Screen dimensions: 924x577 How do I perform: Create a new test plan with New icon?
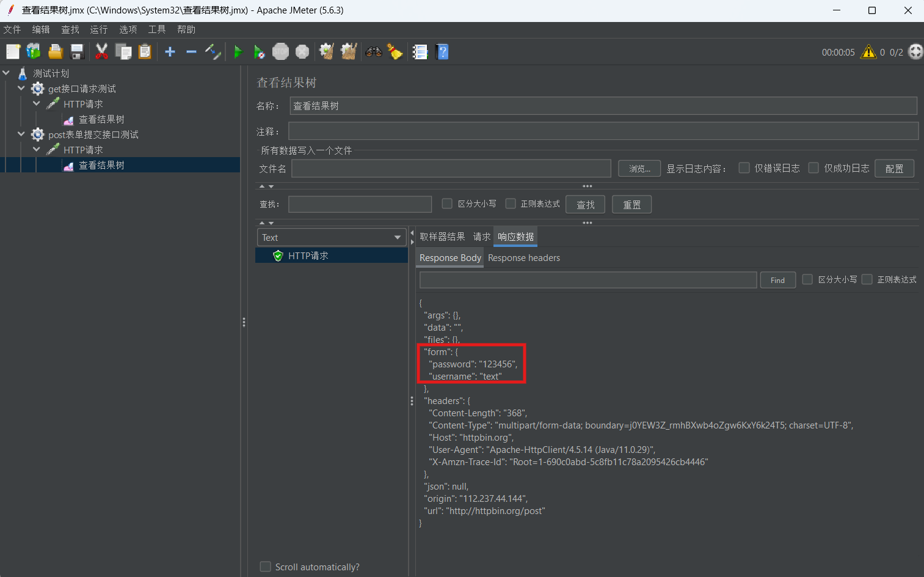[13, 52]
